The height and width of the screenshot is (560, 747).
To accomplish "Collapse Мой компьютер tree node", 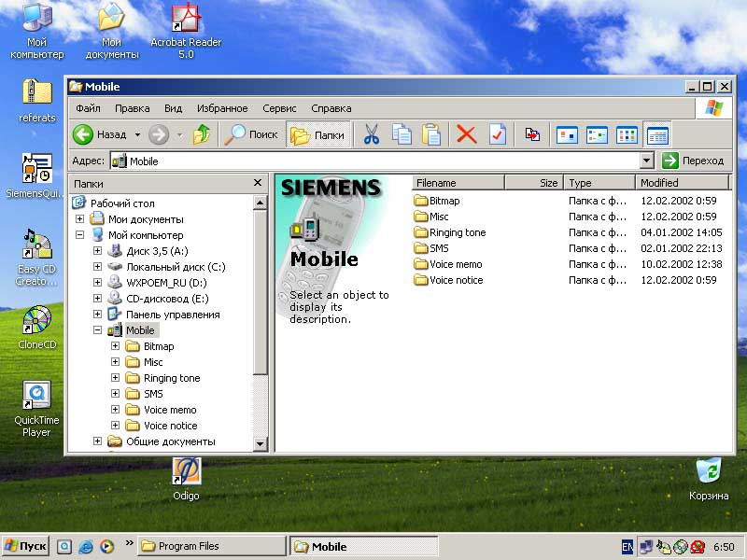I will coord(79,235).
